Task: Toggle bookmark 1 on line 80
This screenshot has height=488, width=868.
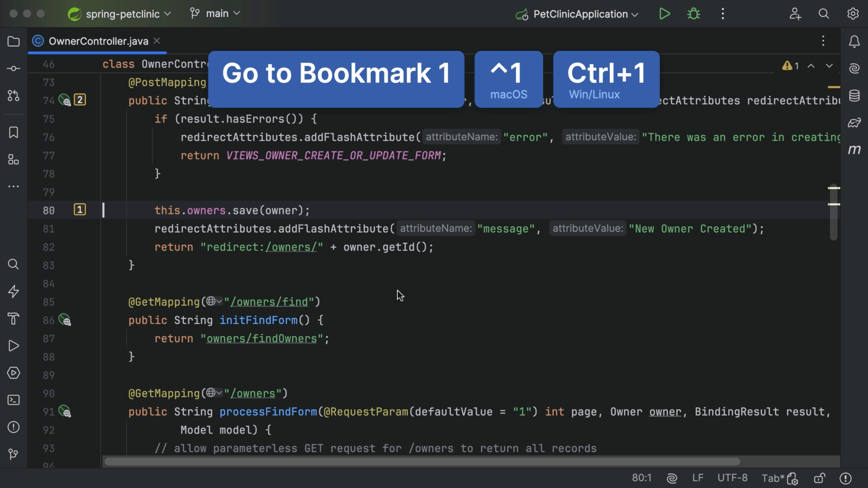Action: (80, 210)
